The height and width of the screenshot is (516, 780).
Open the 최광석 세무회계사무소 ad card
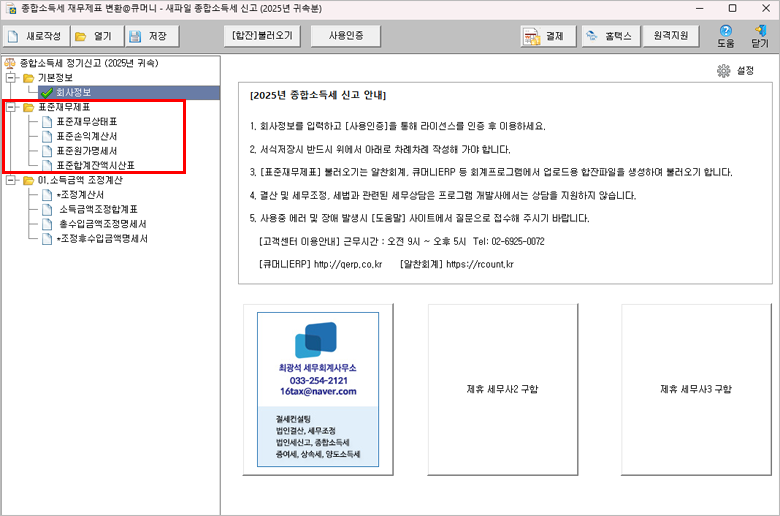pyautogui.click(x=318, y=390)
